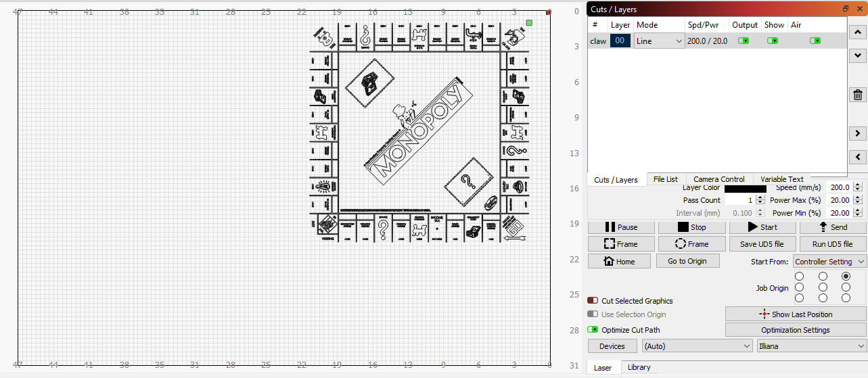Switch to the Library tab
This screenshot has width=868, height=378.
[x=639, y=367]
